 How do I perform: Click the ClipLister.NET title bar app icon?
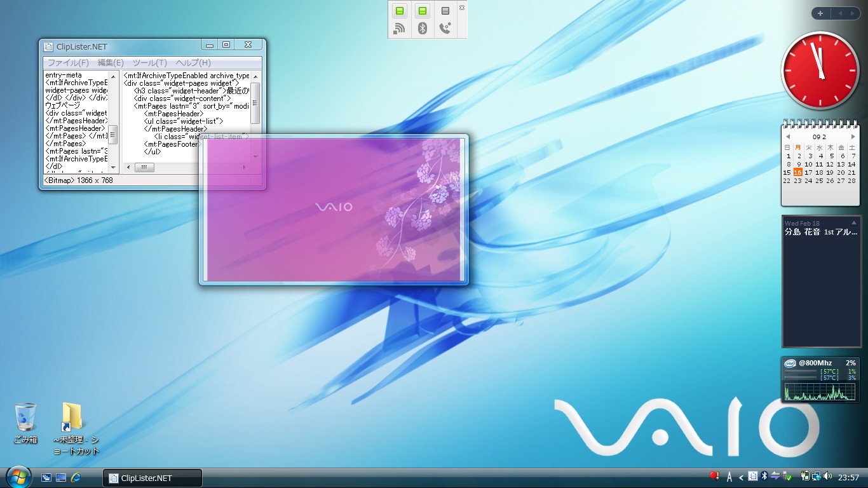pyautogui.click(x=48, y=46)
